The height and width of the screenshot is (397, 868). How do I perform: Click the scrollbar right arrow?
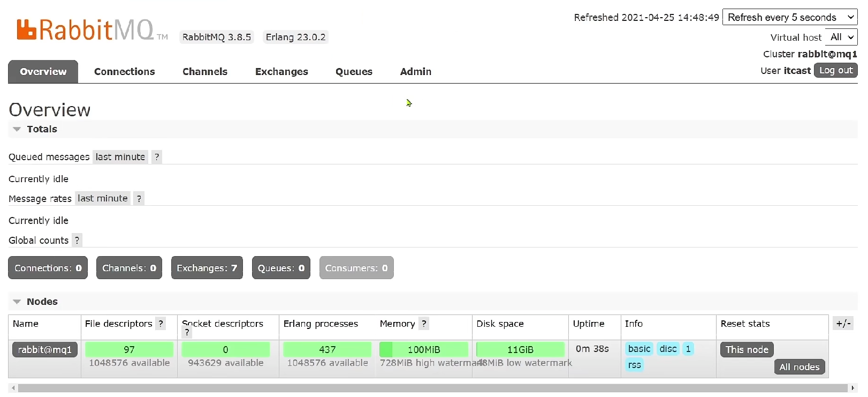click(x=853, y=388)
